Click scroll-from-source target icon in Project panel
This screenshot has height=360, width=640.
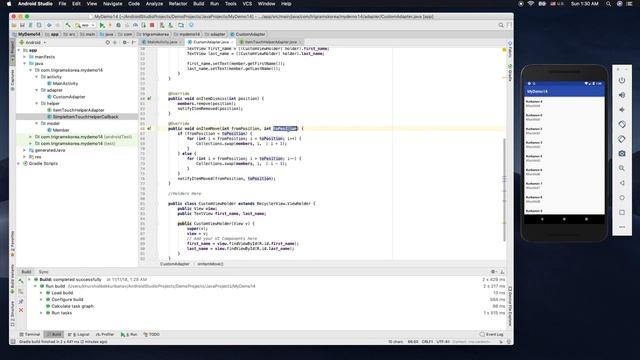pyautogui.click(x=108, y=42)
